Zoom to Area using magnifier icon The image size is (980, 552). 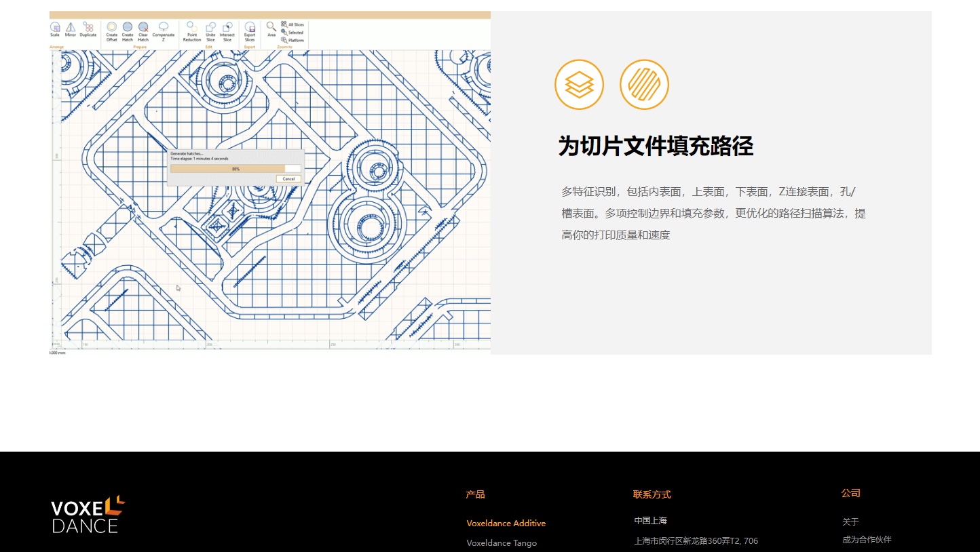tap(271, 27)
